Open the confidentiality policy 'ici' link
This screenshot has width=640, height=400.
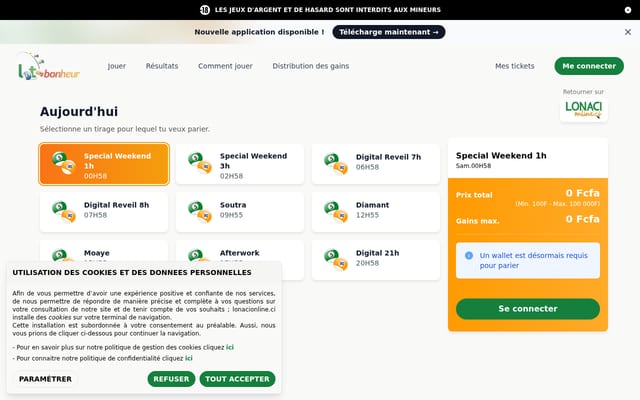click(189, 358)
